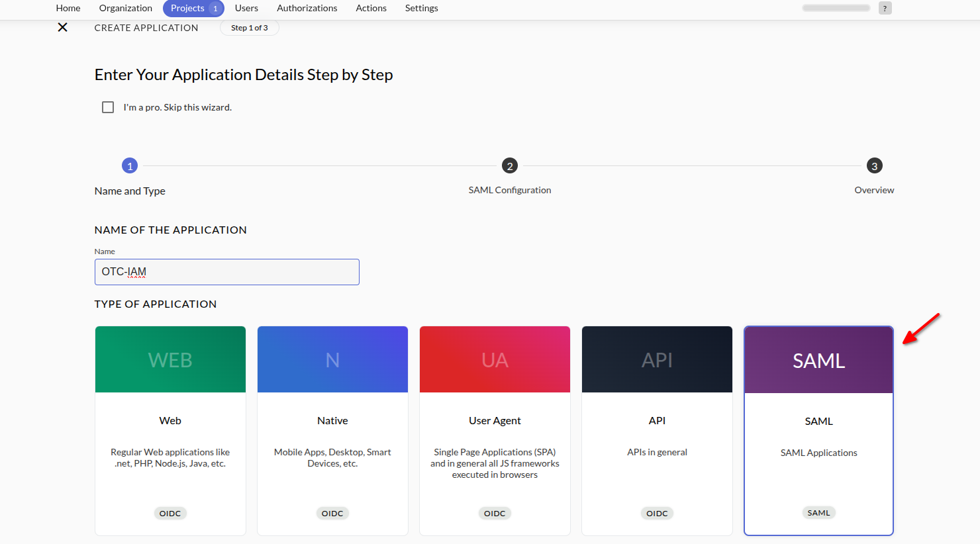This screenshot has height=544, width=980.
Task: Click the help question mark icon
Action: pyautogui.click(x=885, y=8)
